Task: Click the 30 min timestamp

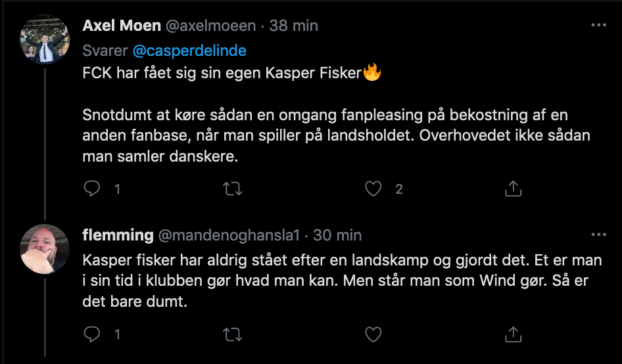Action: [x=337, y=235]
